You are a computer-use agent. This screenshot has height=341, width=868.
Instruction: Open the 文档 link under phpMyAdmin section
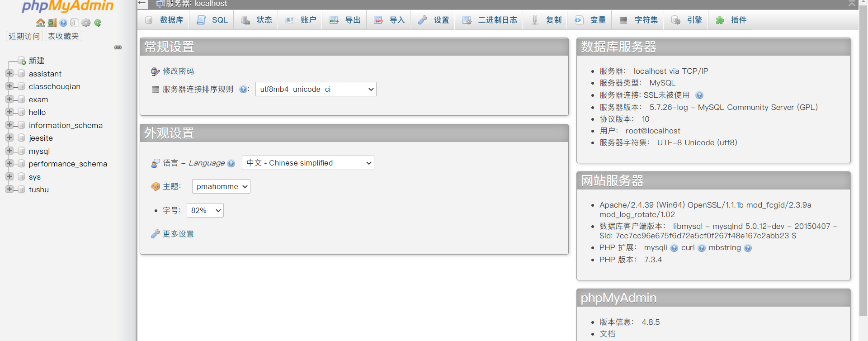tap(607, 334)
